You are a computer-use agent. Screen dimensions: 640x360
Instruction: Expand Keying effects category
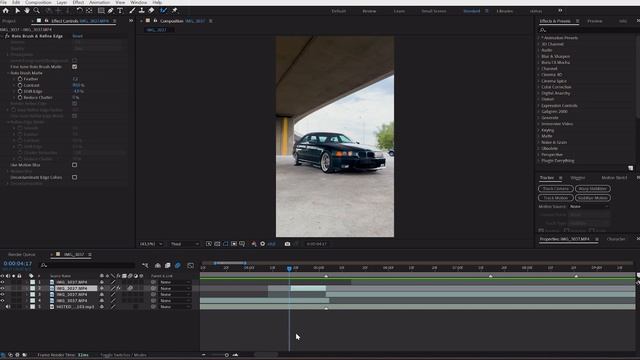(539, 130)
